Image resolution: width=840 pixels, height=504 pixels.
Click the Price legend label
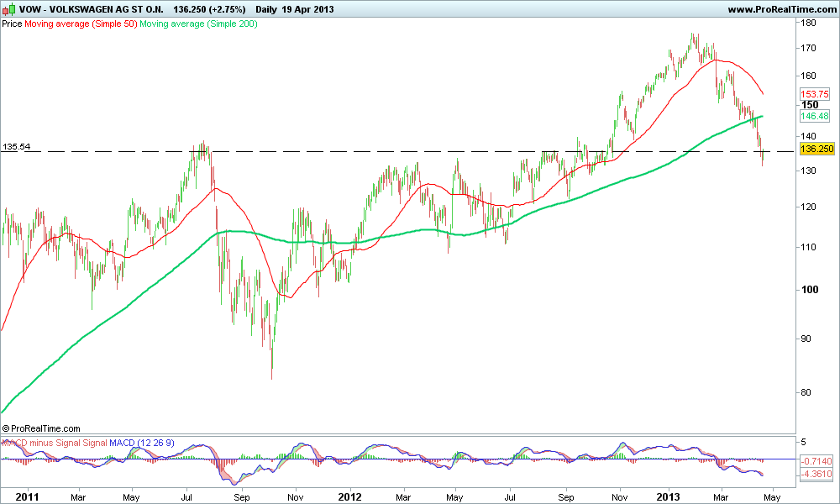13,24
